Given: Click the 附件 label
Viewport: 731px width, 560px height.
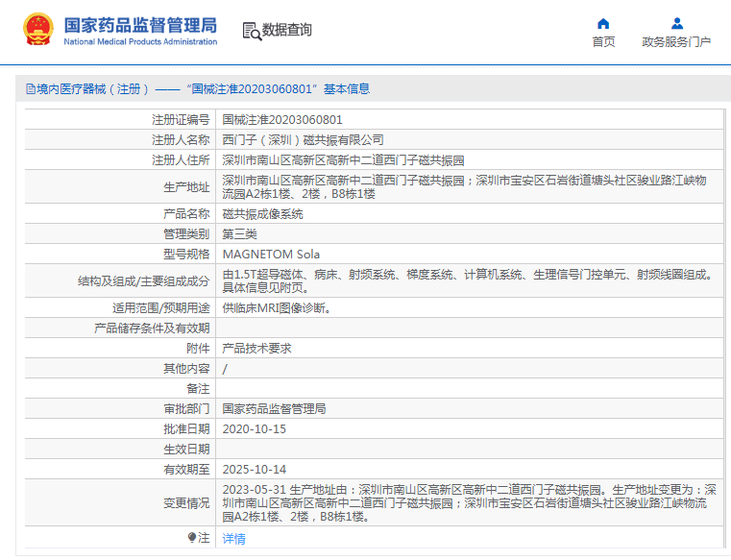Looking at the screenshot, I should tap(198, 349).
